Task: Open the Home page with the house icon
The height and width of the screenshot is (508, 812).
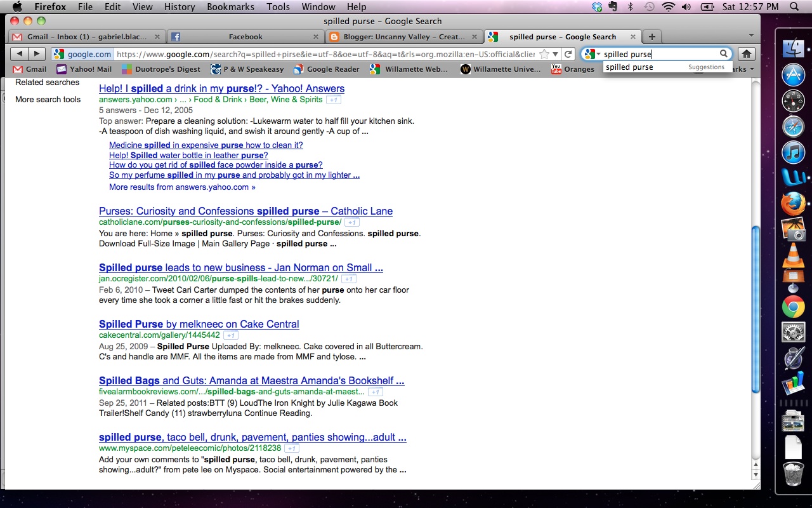Action: click(747, 54)
